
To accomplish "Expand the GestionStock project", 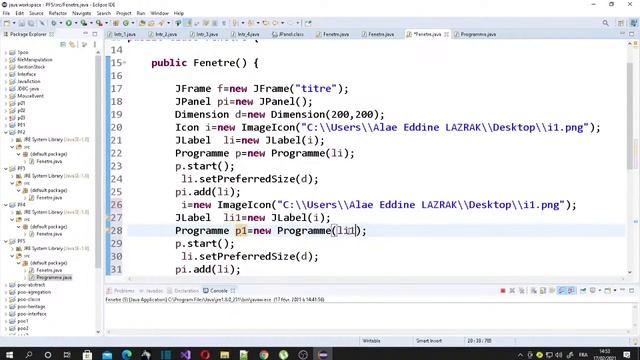I will tap(6, 67).
